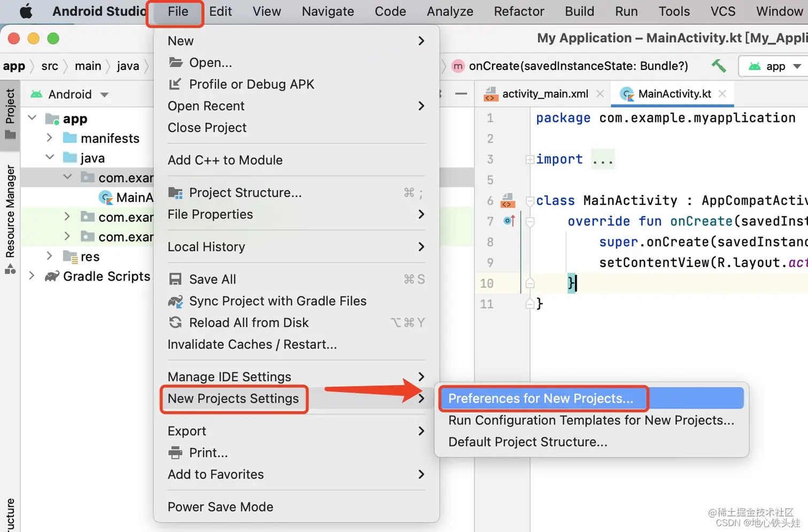This screenshot has width=808, height=532.
Task: Close the activity_main.xml tab
Action: tap(600, 94)
